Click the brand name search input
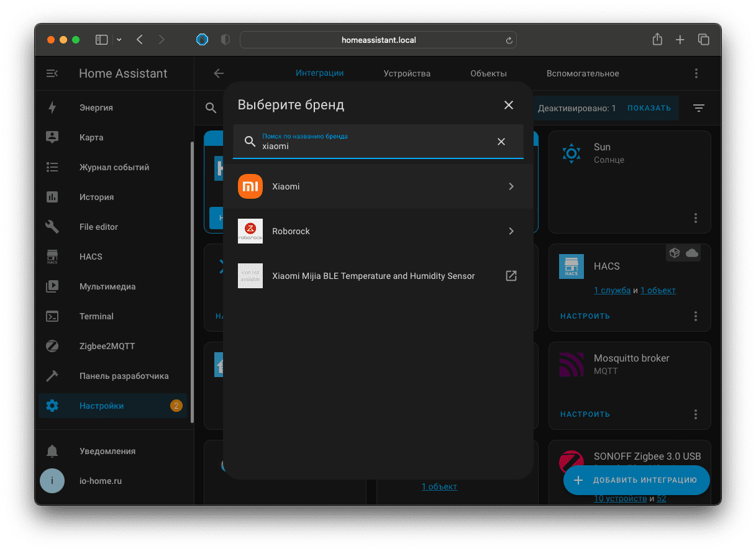The width and height of the screenshot is (756, 551). [x=373, y=147]
